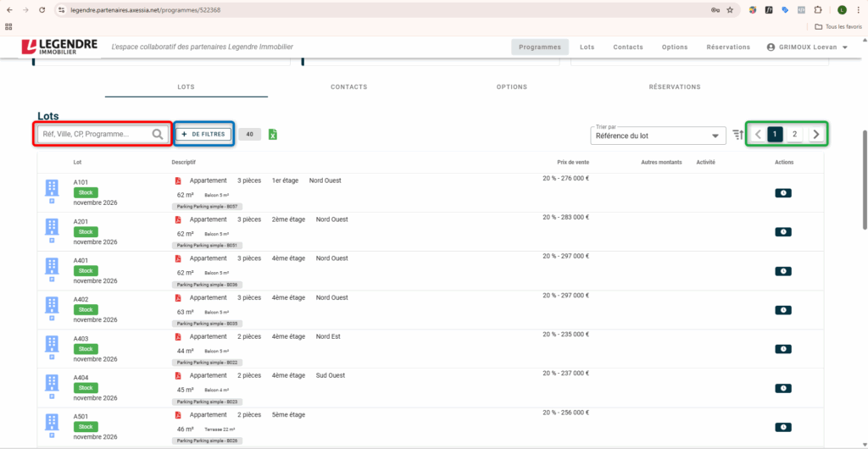Click the Legendre Immobilier logo
The width and height of the screenshot is (868, 449).
tap(59, 47)
